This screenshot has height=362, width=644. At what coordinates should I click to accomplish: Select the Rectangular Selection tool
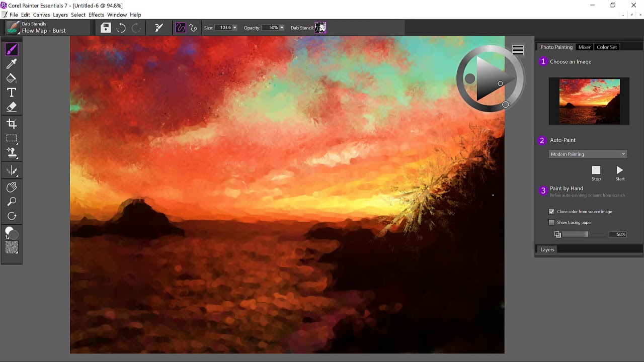[12, 139]
